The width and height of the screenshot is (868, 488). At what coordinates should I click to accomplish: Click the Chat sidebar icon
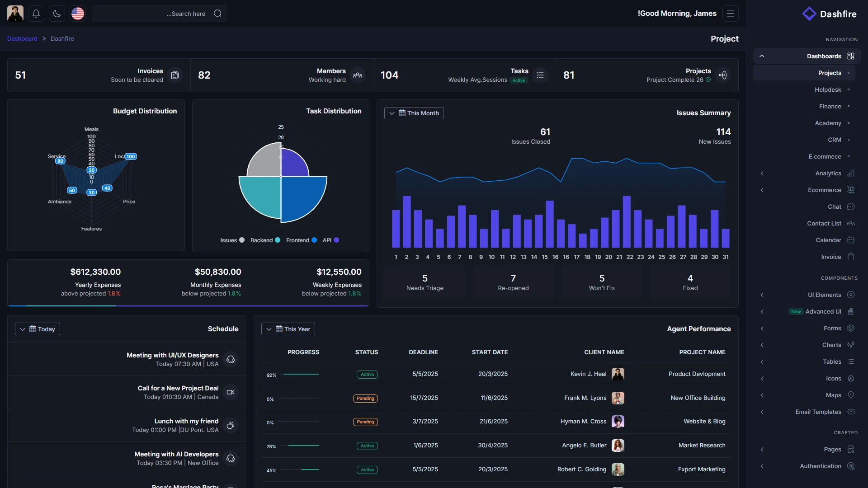[x=851, y=206]
